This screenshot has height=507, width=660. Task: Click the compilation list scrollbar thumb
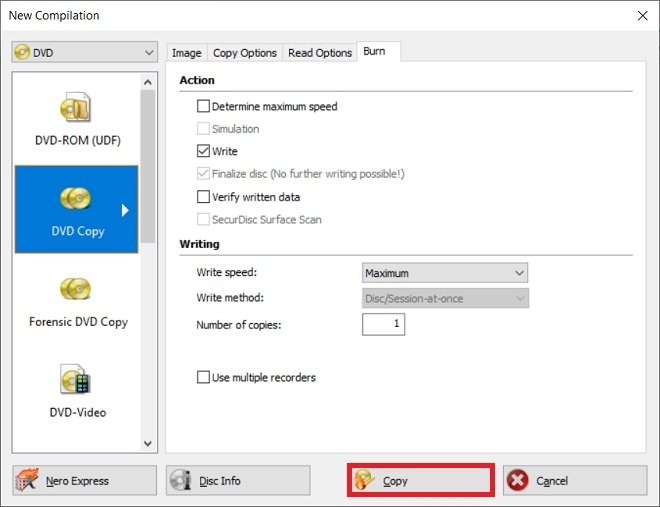pyautogui.click(x=148, y=166)
